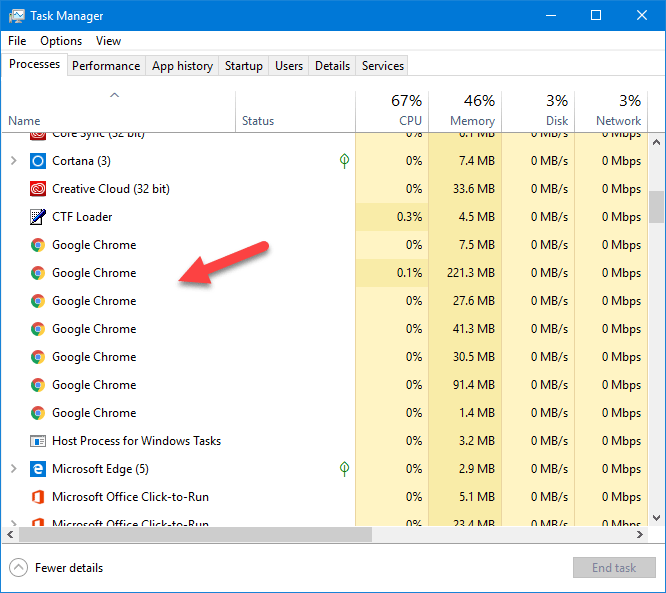
Task: Click the vertical scrollbar up arrow
Action: coord(656,142)
